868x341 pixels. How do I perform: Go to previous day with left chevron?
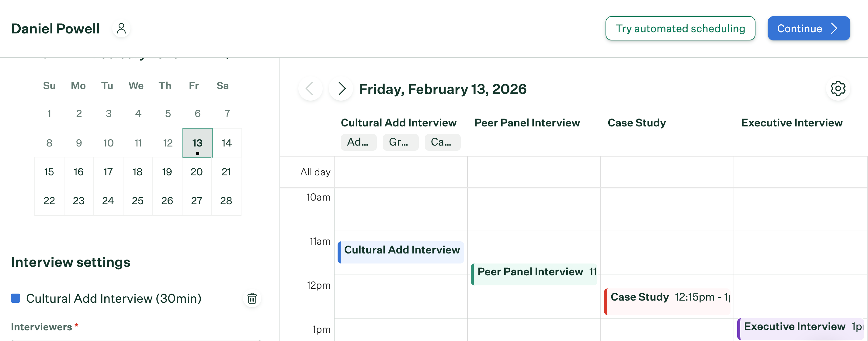pyautogui.click(x=310, y=89)
